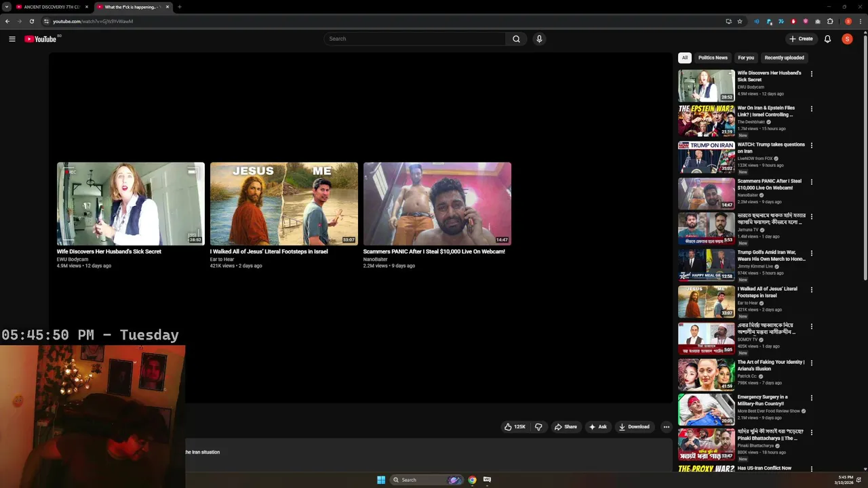This screenshot has width=868, height=488.
Task: Select the All filter chip
Action: pos(685,58)
